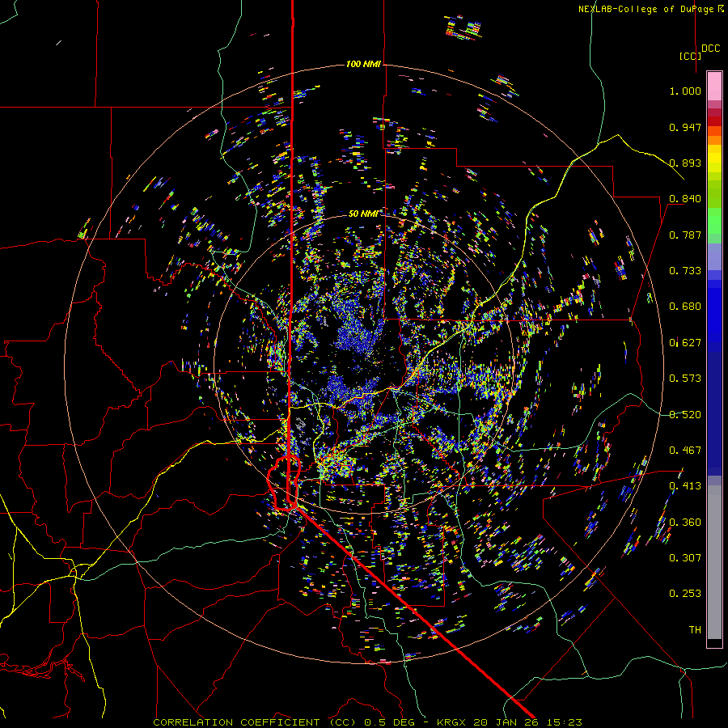This screenshot has width=728, height=728.
Task: Click the 0.360 scale value
Action: [685, 523]
